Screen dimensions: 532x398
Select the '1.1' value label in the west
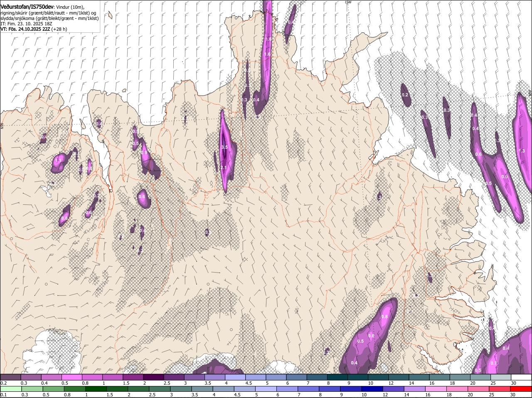pos(58,160)
